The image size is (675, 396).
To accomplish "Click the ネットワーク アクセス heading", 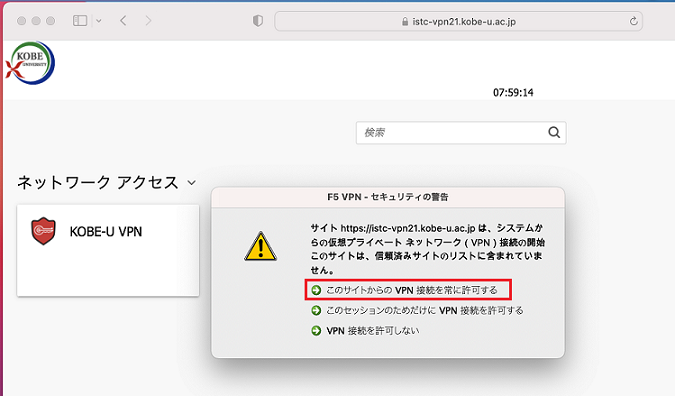I will (98, 183).
